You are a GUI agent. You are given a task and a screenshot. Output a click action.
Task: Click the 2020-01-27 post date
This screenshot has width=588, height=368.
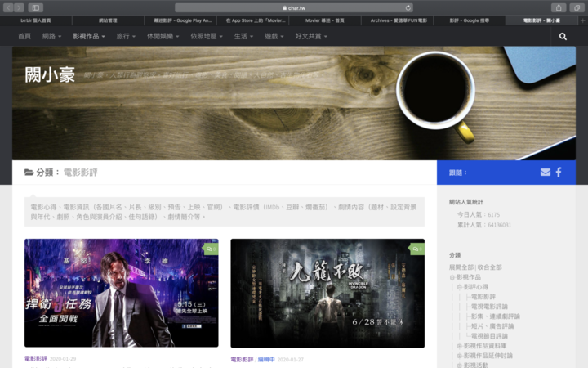291,359
